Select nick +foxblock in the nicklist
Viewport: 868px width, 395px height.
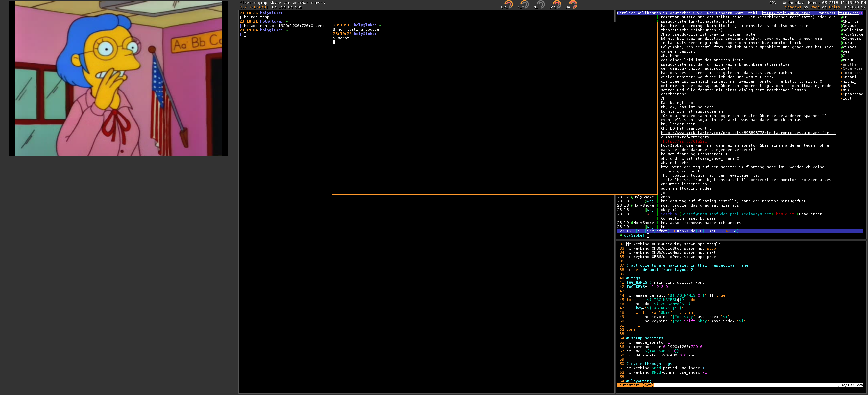pos(851,72)
